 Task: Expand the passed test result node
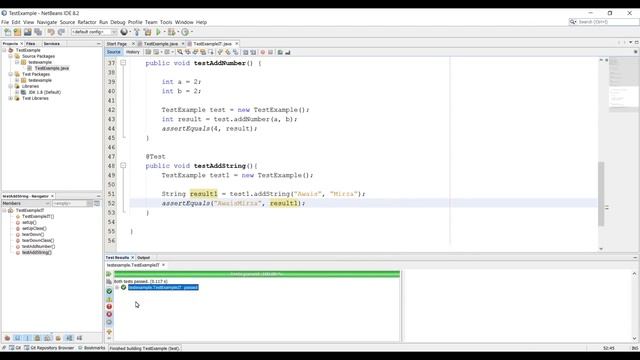click(117, 287)
